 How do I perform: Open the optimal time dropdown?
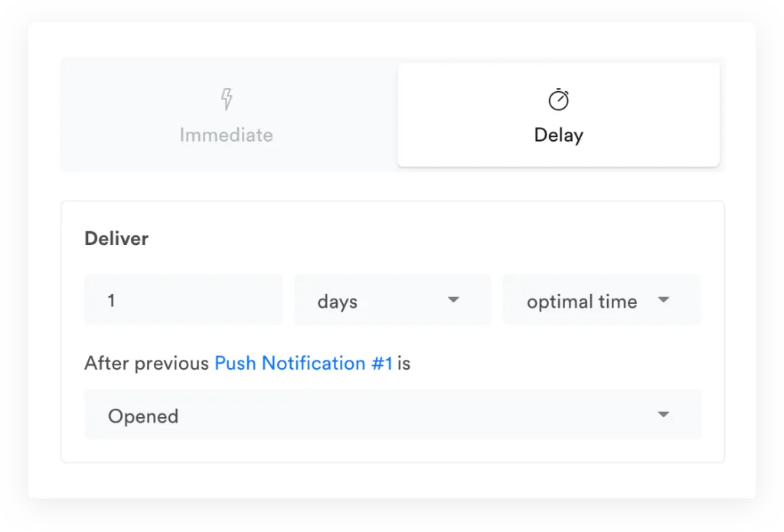coord(601,300)
